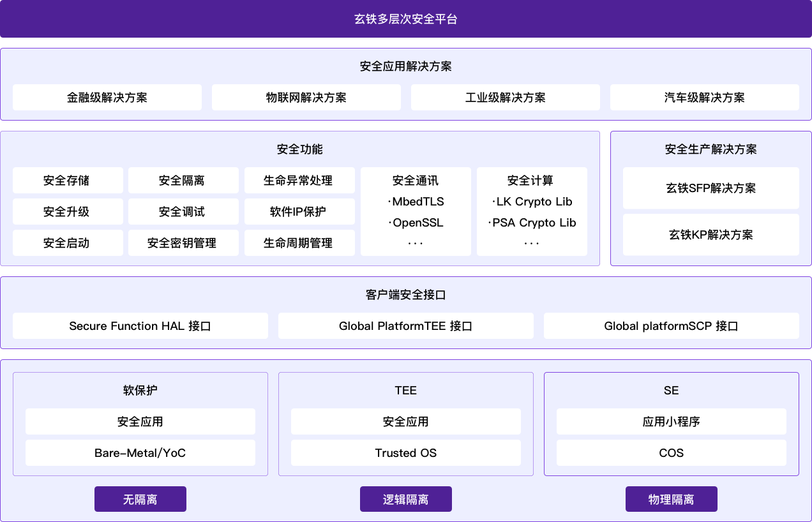Select the 安全应用解决方案 heading
This screenshot has width=812, height=522.
(x=406, y=66)
